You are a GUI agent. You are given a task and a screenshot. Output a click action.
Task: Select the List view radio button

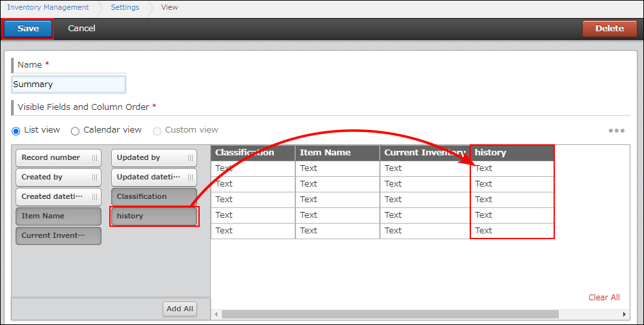pos(16,131)
